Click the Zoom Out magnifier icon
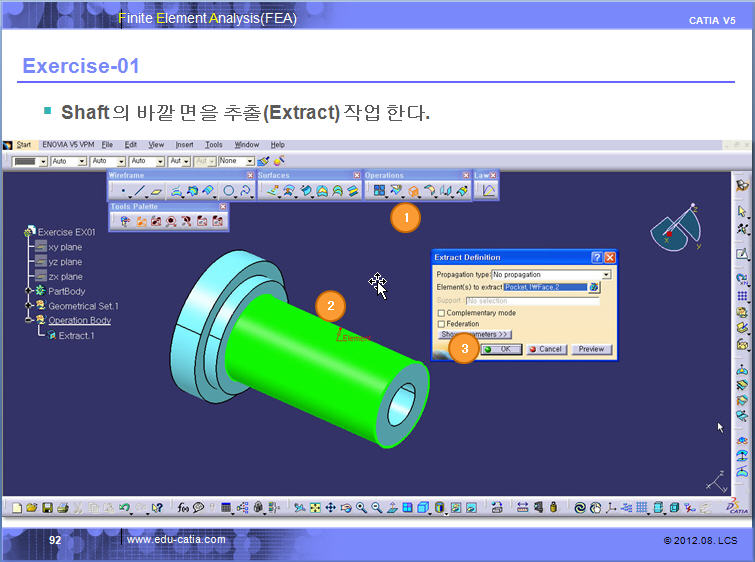 click(377, 507)
